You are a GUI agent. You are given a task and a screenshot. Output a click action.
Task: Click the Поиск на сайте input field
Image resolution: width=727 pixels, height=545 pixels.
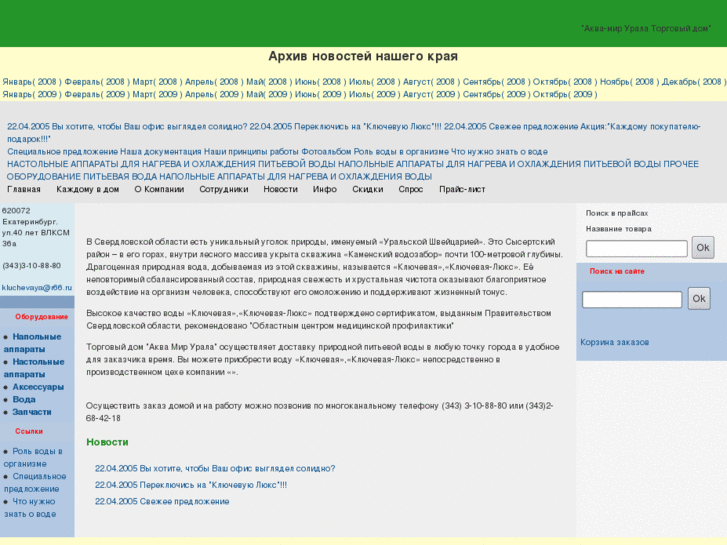click(x=632, y=299)
